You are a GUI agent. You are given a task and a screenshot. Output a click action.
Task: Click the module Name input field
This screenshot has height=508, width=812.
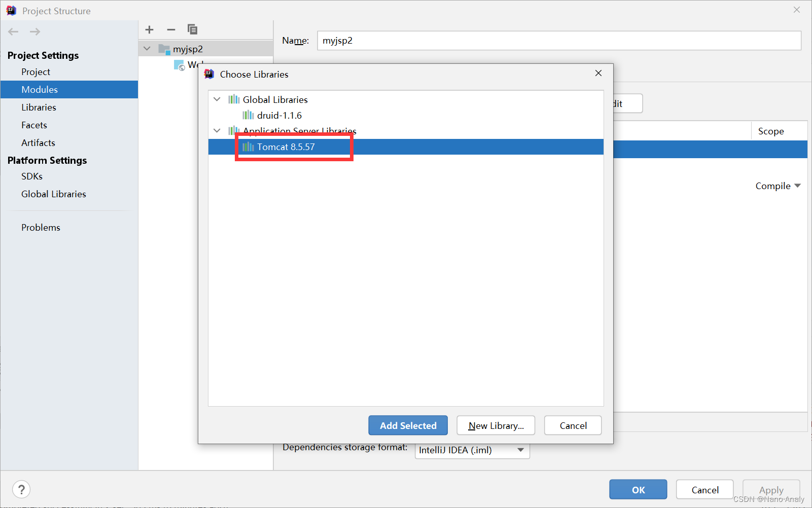tap(559, 41)
